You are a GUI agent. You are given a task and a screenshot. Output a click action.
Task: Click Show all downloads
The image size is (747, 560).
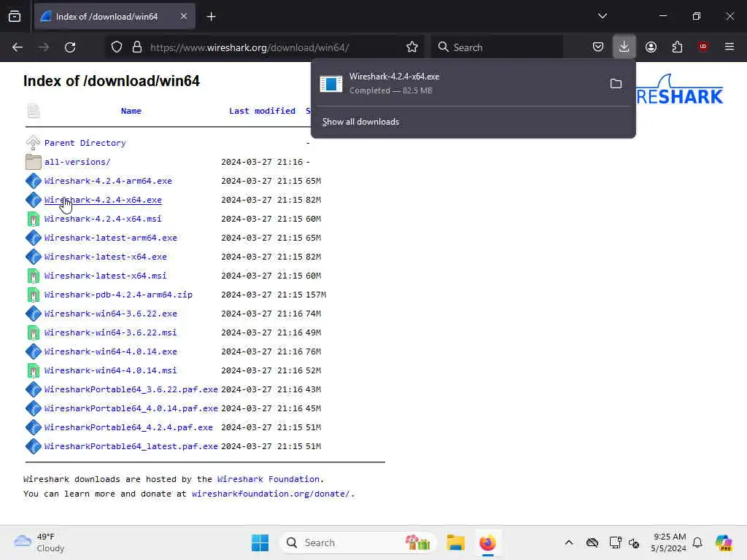[360, 122]
